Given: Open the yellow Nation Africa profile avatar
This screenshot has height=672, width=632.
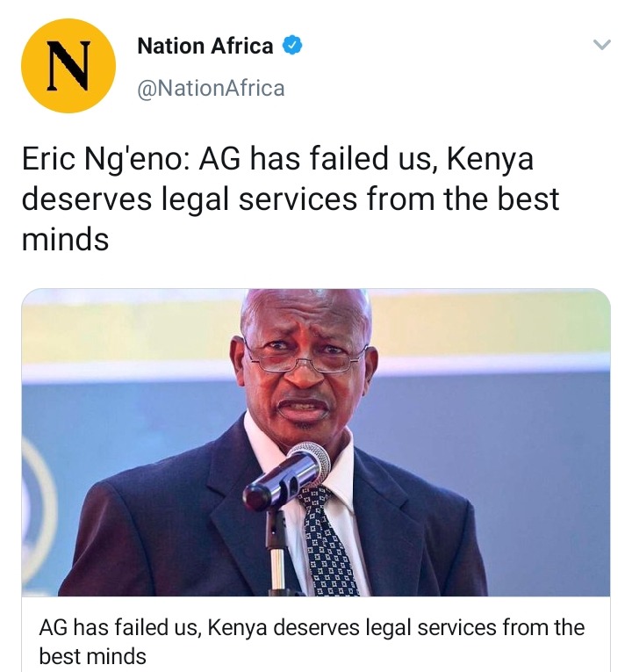Looking at the screenshot, I should pos(68,66).
